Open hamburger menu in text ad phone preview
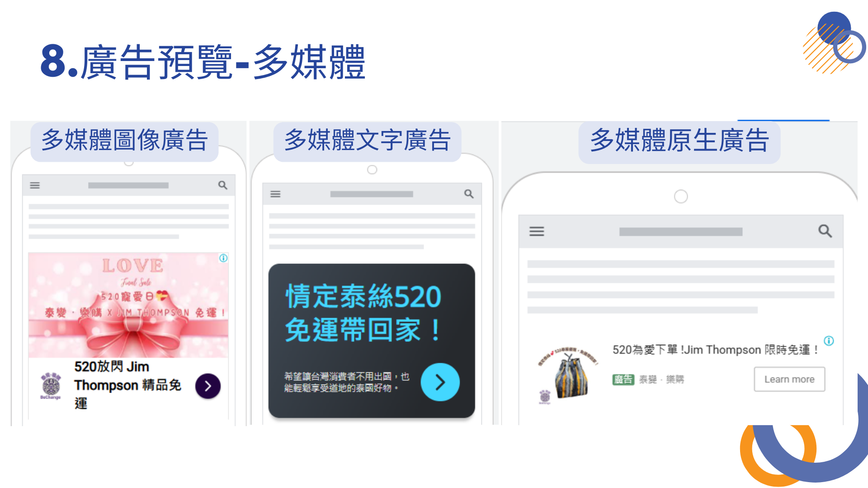This screenshot has height=488, width=868. 275,194
